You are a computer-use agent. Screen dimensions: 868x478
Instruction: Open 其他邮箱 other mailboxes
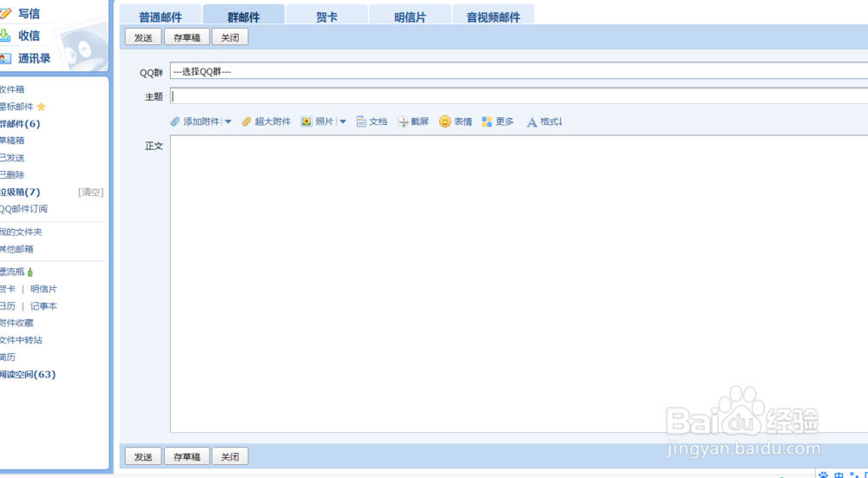tap(16, 249)
